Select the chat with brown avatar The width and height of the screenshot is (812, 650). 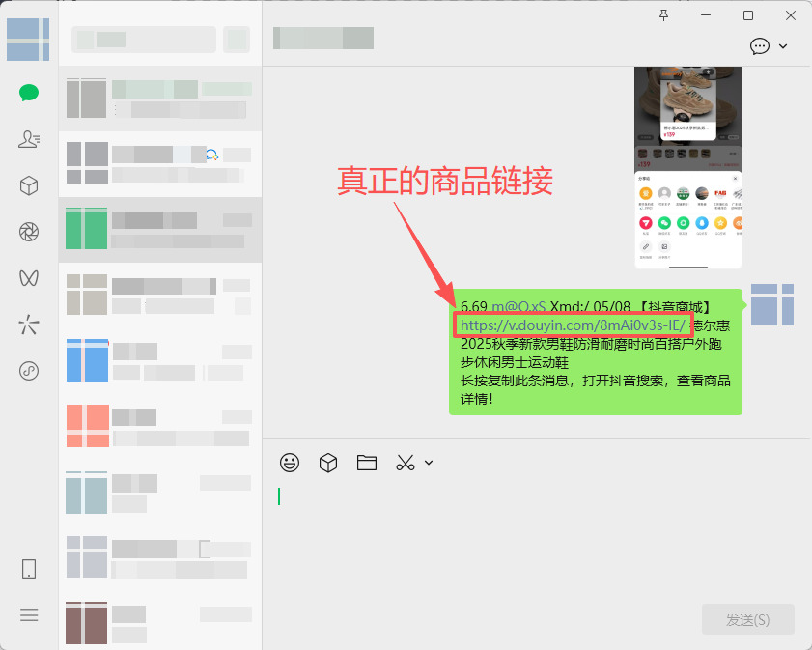[x=160, y=622]
